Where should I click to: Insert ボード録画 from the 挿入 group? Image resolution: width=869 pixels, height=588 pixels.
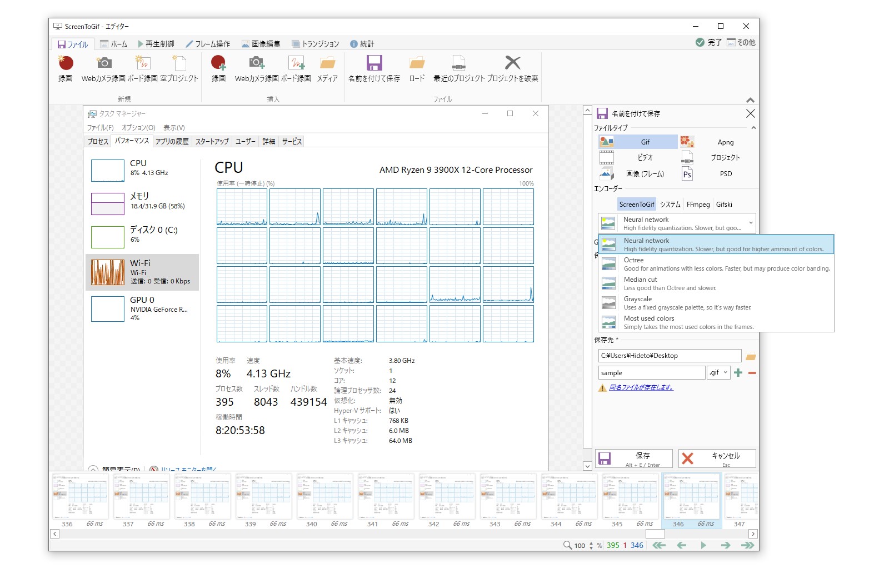click(296, 68)
